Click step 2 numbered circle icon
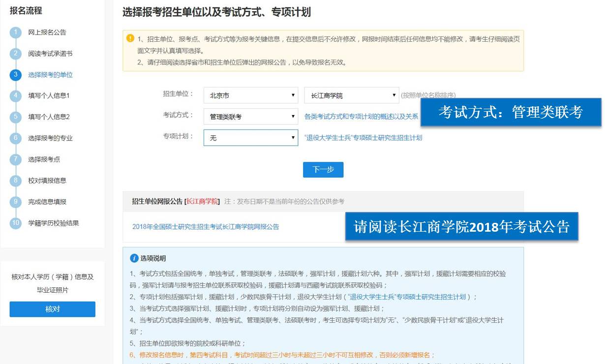 16,54
